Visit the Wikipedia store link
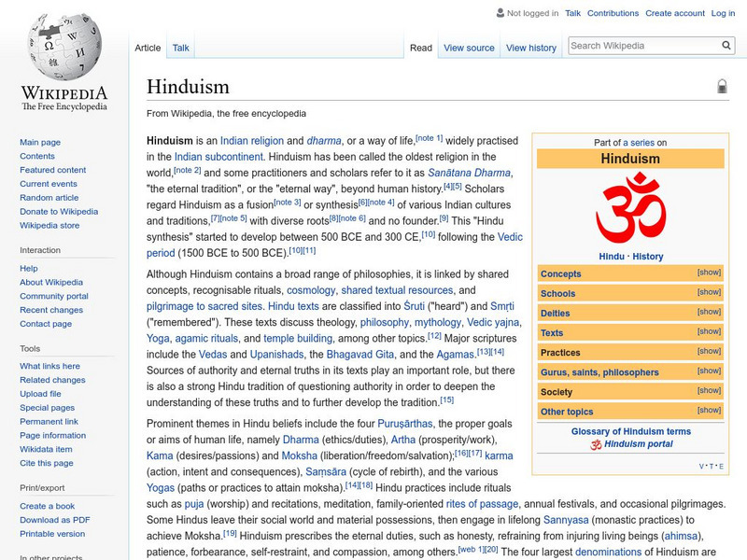Viewport: 747px width, 560px height. tap(49, 225)
